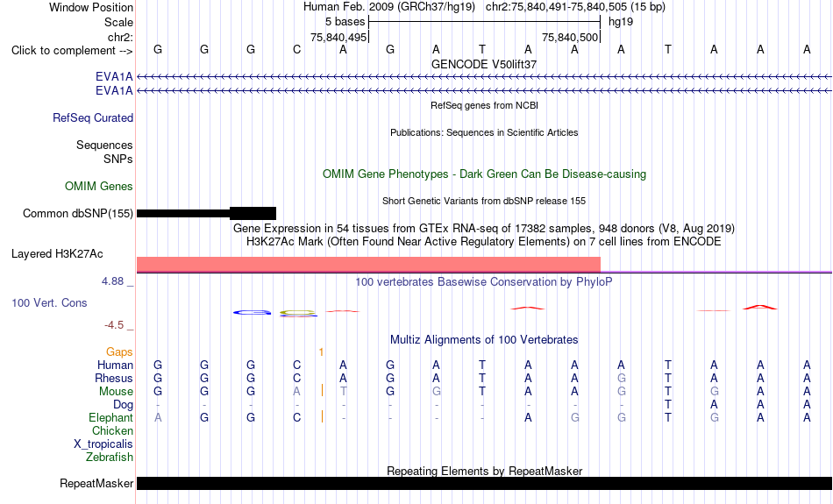Select the Human species label
The image size is (833, 504).
click(x=115, y=365)
